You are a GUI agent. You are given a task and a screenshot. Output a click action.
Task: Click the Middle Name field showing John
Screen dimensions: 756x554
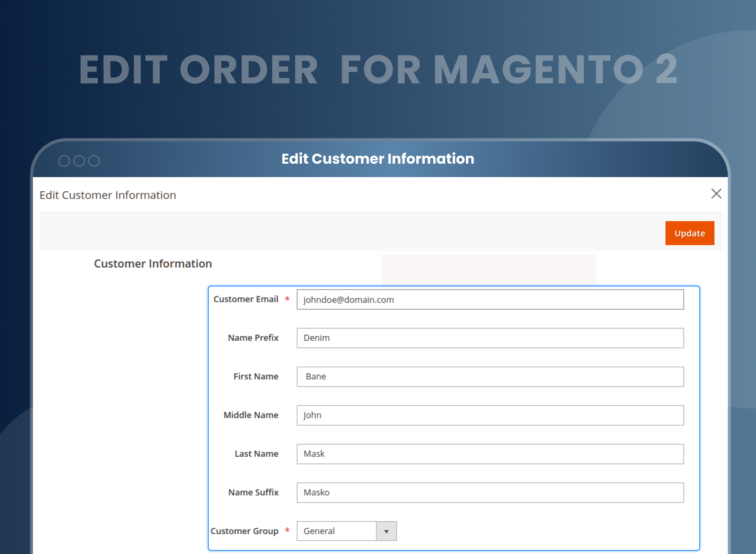(x=490, y=415)
